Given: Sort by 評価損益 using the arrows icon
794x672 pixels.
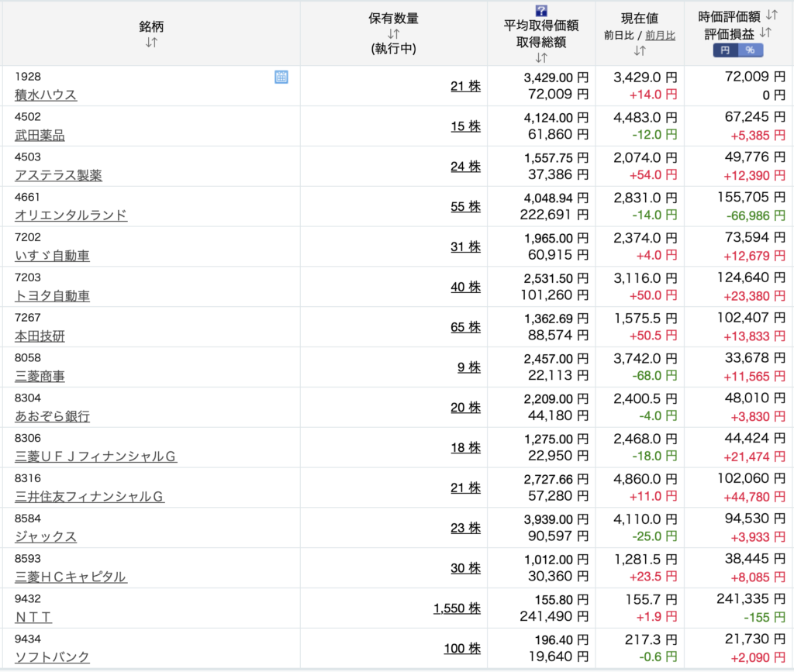Looking at the screenshot, I should click(765, 33).
